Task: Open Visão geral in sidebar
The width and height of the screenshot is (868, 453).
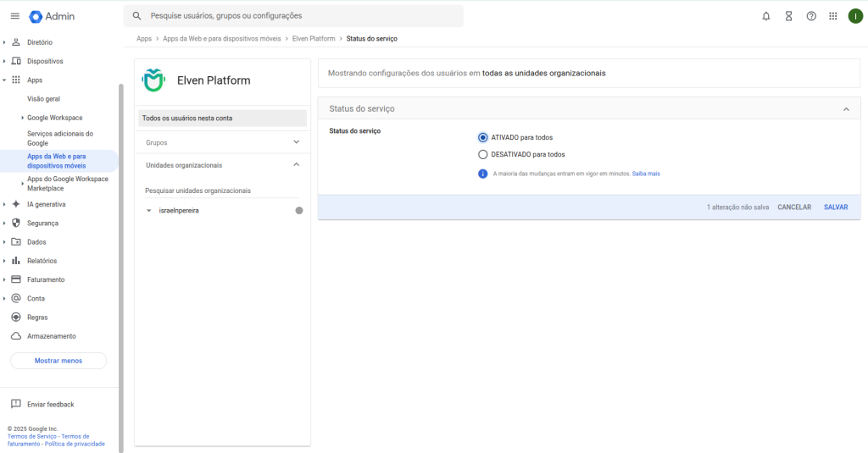Action: 43,99
